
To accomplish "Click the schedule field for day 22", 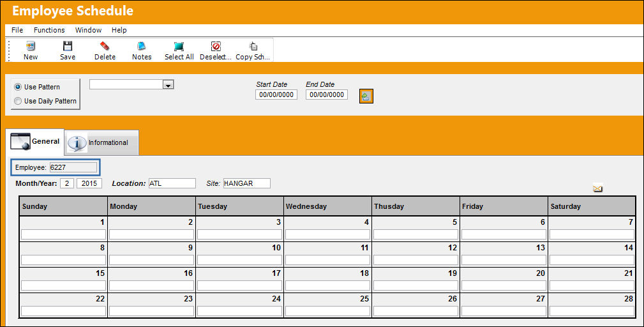I will click(x=63, y=311).
